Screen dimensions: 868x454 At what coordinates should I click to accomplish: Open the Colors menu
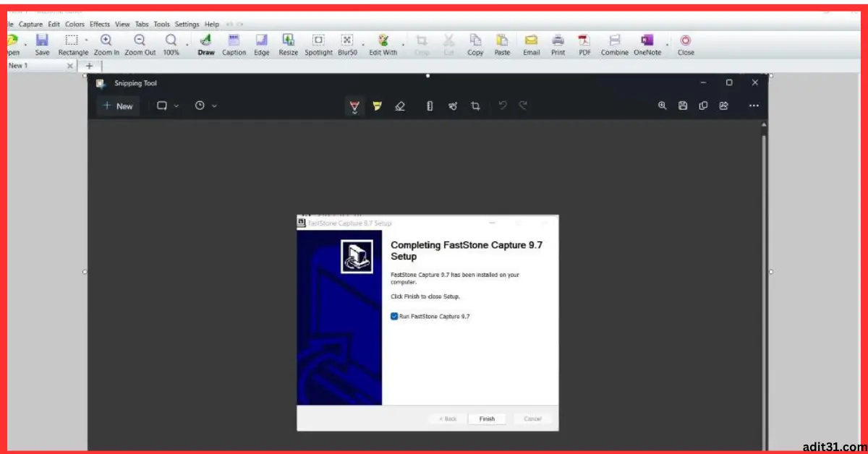[x=75, y=25]
